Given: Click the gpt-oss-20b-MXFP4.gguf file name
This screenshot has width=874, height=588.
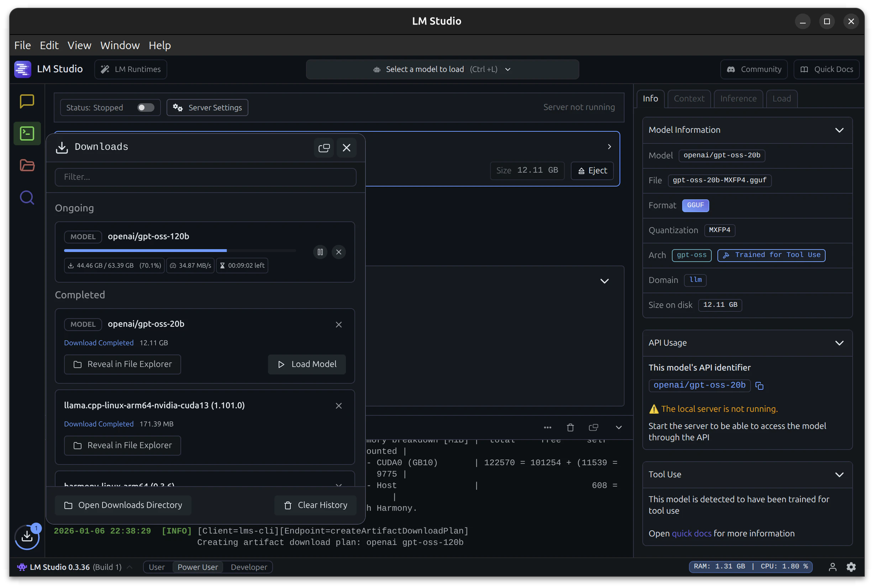Looking at the screenshot, I should click(719, 180).
